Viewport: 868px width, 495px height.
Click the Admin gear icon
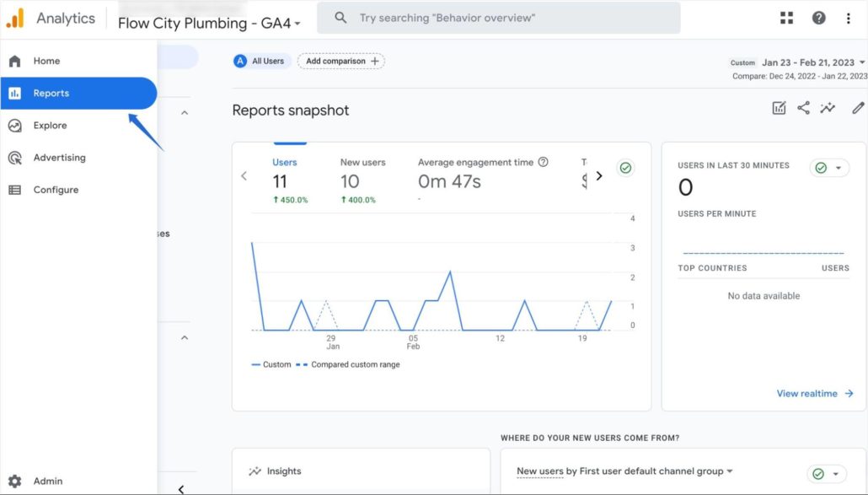coord(15,482)
